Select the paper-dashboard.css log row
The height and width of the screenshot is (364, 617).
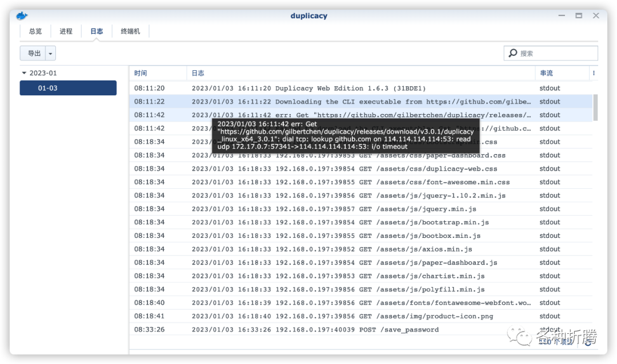361,155
